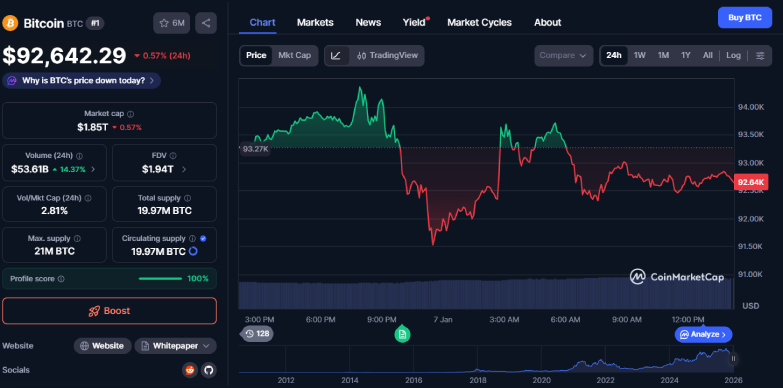Viewport: 783px width, 388px height.
Task: Open 'Why is BTC's price down today?'
Action: point(81,80)
